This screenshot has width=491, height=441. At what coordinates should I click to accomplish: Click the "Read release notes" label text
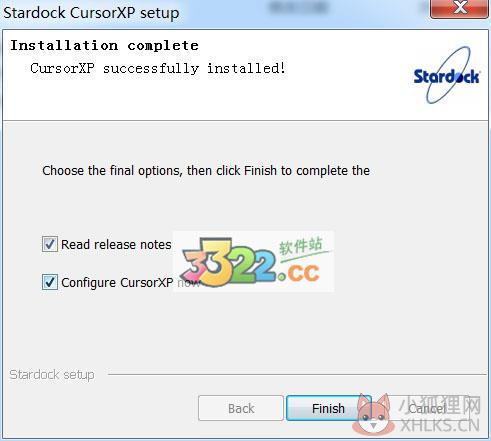116,244
